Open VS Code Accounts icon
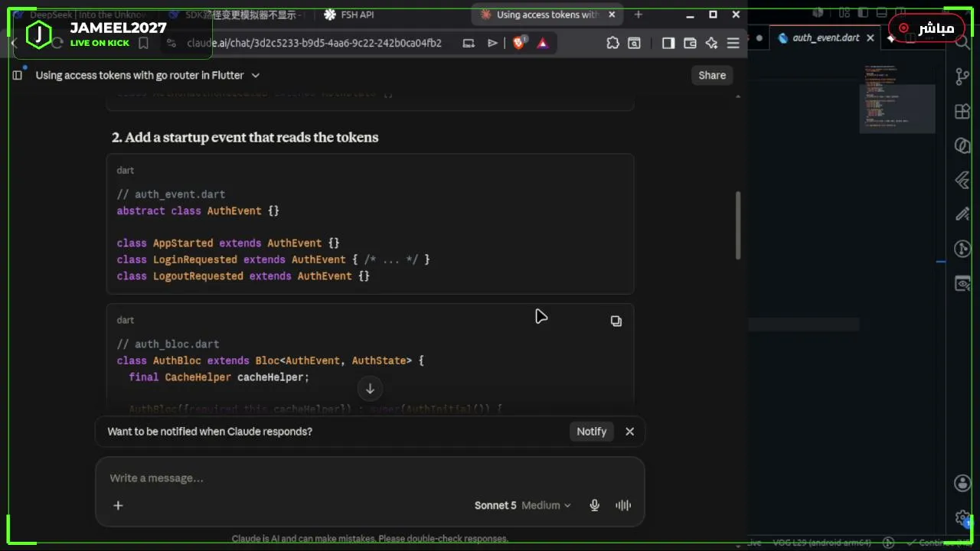Viewport: 980px width, 551px height. 962,483
